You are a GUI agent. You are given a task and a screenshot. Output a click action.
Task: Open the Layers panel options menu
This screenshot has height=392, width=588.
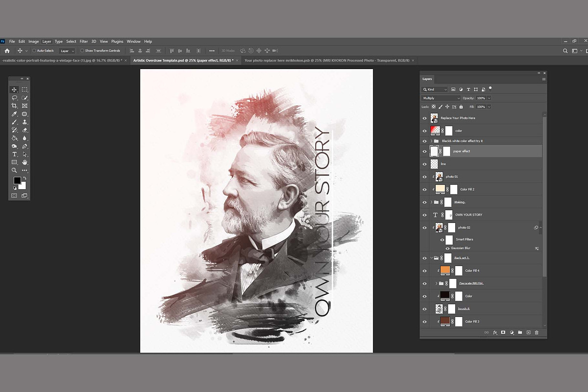[543, 79]
